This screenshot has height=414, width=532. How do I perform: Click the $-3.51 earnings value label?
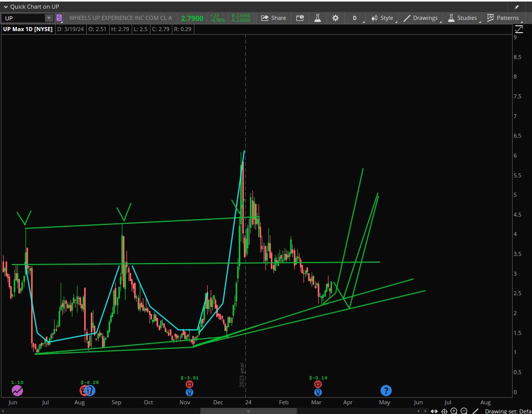[x=190, y=377]
